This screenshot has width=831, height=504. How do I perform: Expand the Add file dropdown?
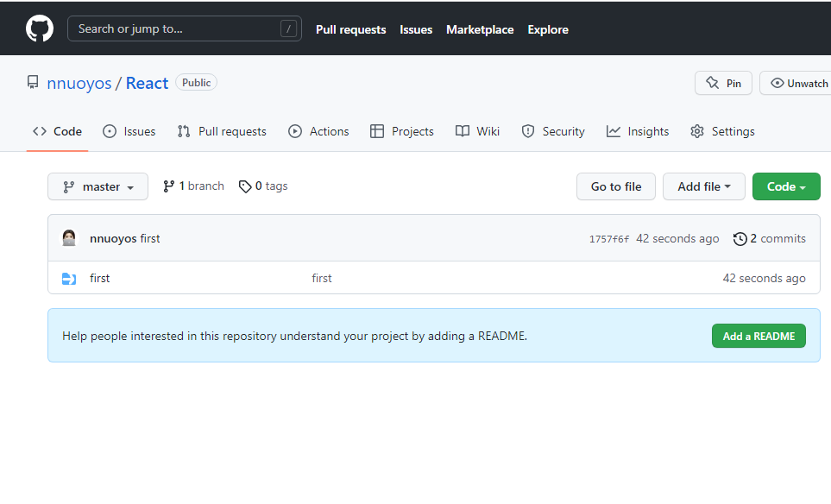[704, 186]
